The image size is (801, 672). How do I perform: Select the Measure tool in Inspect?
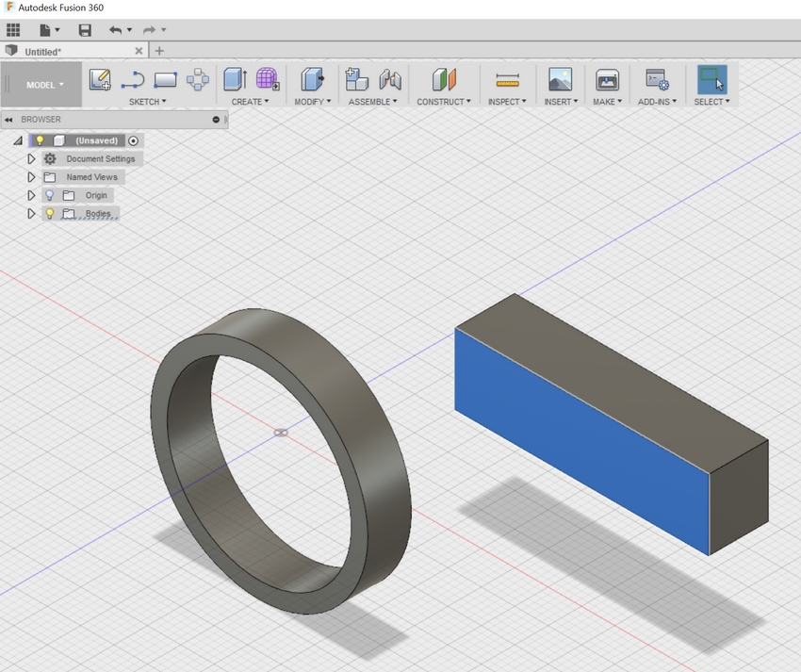click(506, 80)
